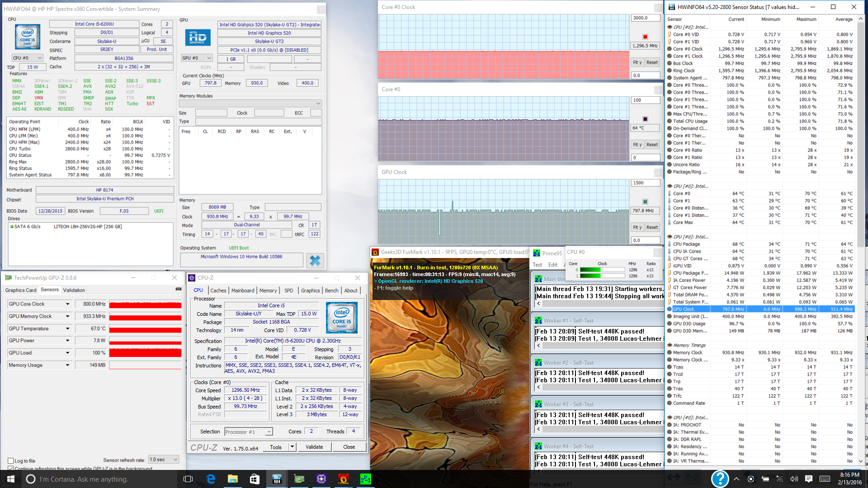Expand the Memory Modules dropdown
Image resolution: width=868 pixels, height=488 pixels.
coord(250,103)
